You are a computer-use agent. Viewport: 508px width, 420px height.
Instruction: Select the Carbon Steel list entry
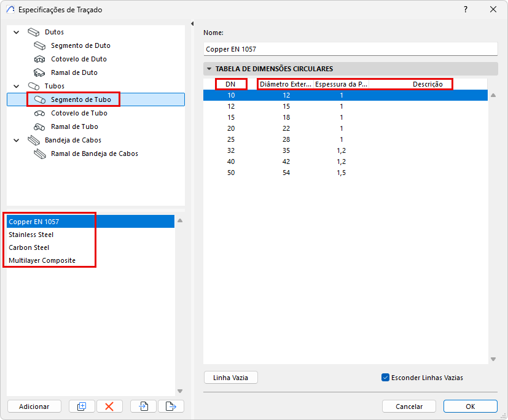point(90,247)
